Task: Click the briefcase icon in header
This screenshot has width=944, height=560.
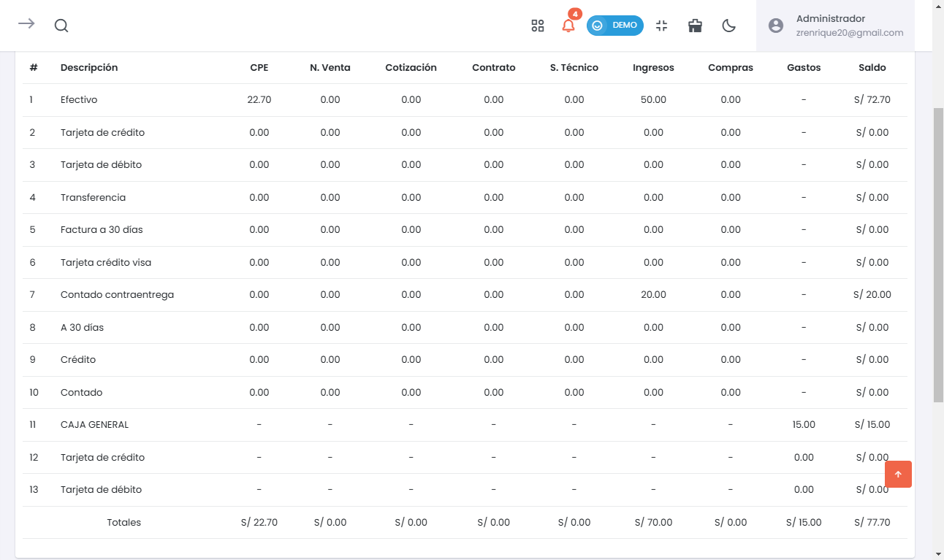Action: pos(696,26)
